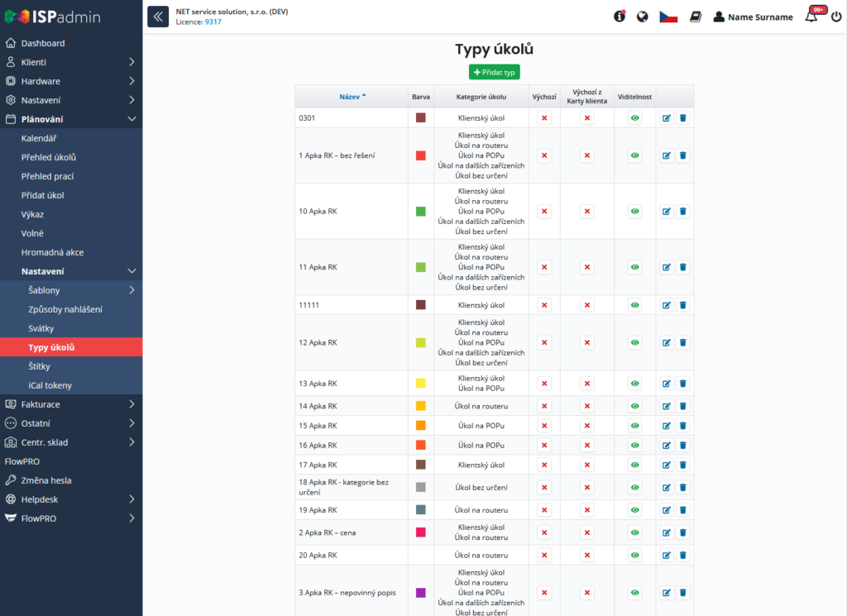Collapse the Nastavení submenu under Plánování
Screen dimensions: 847x616
[132, 271]
